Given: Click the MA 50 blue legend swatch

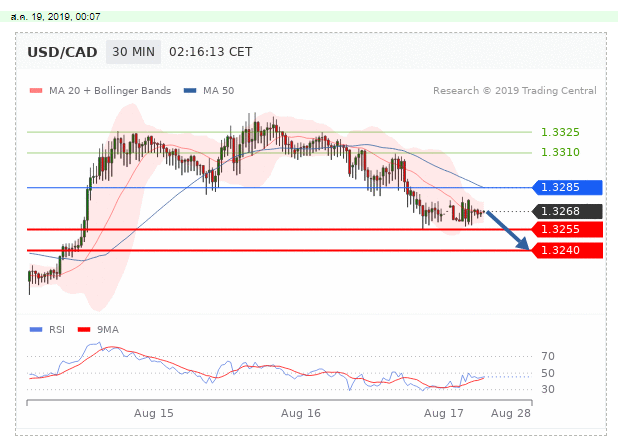Looking at the screenshot, I should coord(190,91).
